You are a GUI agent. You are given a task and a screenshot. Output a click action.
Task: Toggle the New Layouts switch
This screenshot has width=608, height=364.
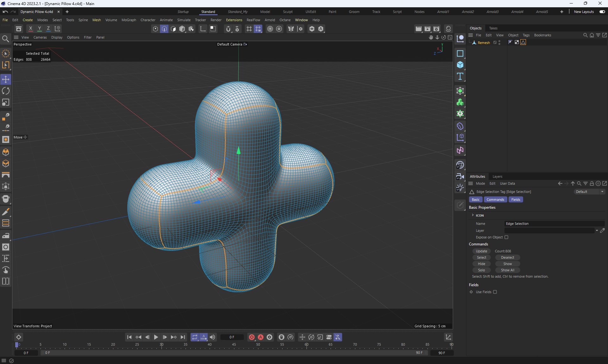602,12
